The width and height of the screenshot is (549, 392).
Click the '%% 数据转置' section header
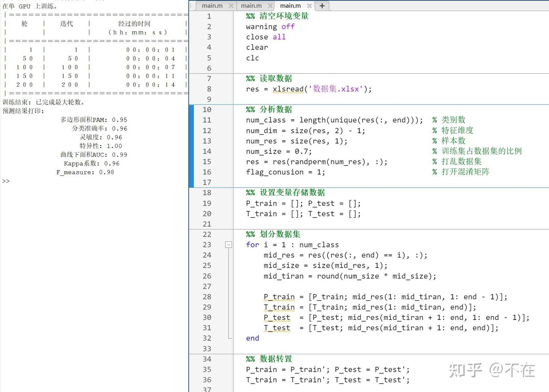click(x=269, y=359)
